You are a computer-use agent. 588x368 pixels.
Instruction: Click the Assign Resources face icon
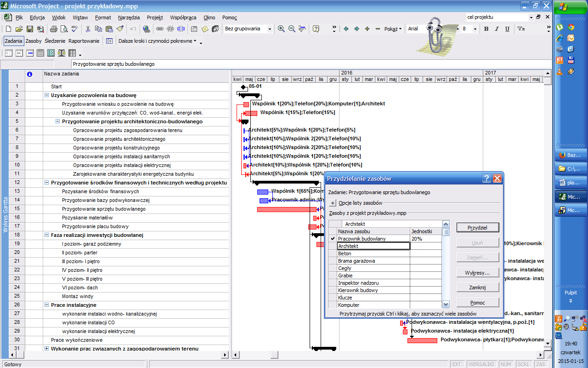click(215, 29)
